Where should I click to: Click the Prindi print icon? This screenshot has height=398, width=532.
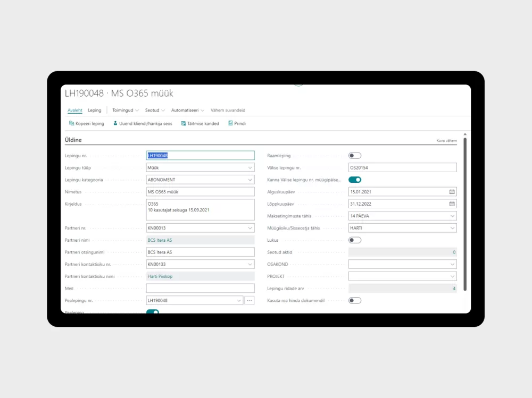[230, 123]
